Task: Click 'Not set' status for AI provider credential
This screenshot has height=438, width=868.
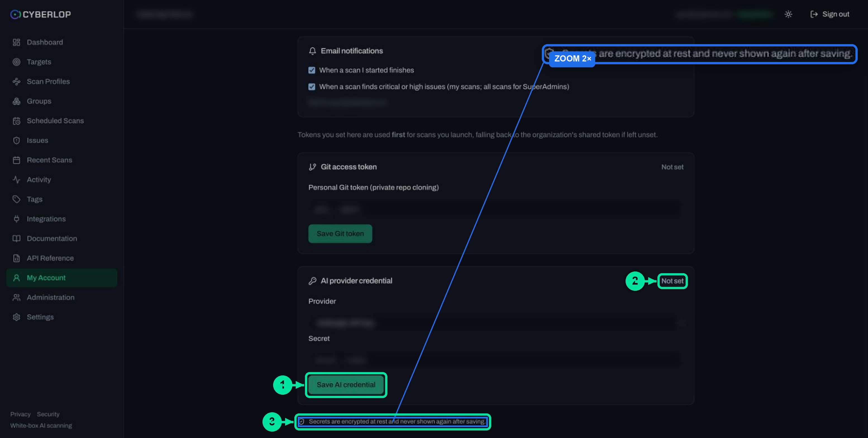Action: pos(672,281)
